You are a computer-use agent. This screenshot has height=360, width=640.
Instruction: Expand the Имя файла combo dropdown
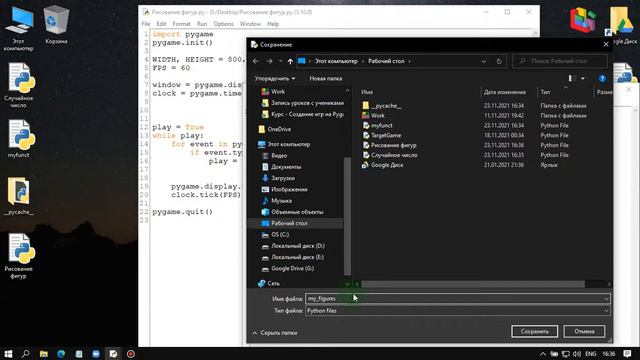pyautogui.click(x=606, y=299)
